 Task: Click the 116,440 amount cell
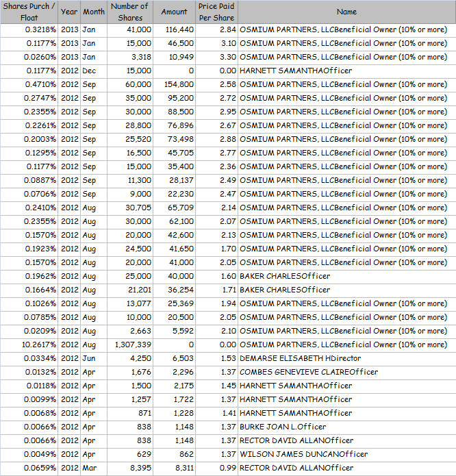pyautogui.click(x=174, y=29)
